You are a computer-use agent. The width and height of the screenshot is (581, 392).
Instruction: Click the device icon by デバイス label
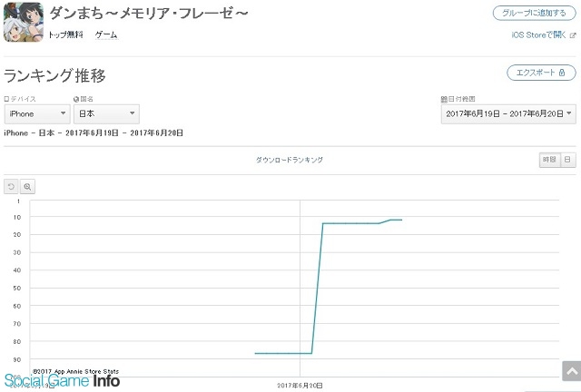coord(6,99)
